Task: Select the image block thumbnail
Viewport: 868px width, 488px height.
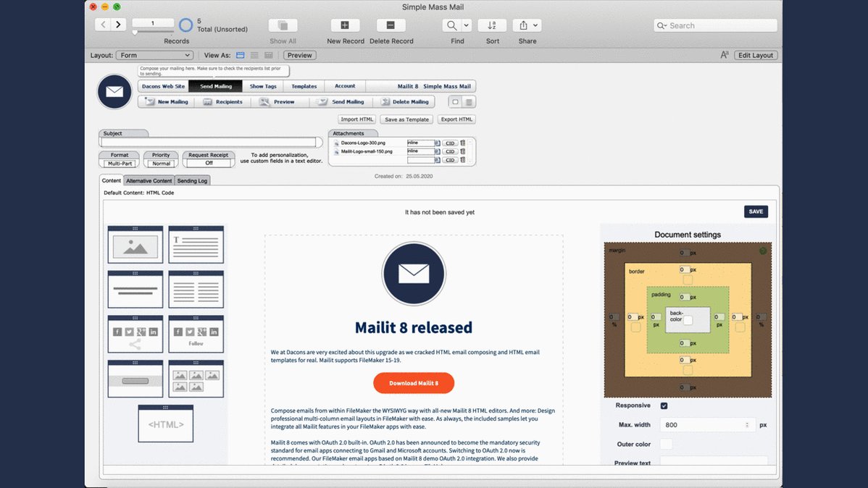Action: point(135,245)
